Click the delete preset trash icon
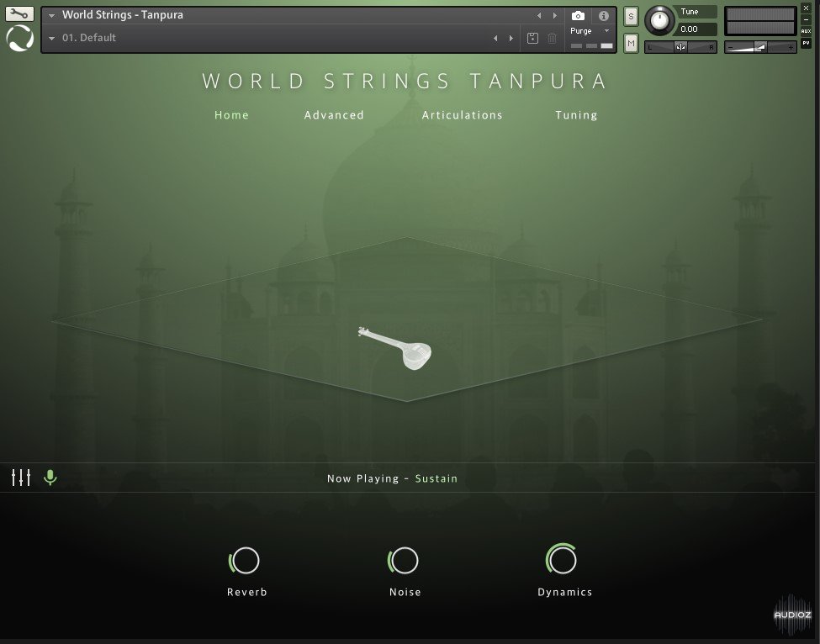820x644 pixels. 553,38
